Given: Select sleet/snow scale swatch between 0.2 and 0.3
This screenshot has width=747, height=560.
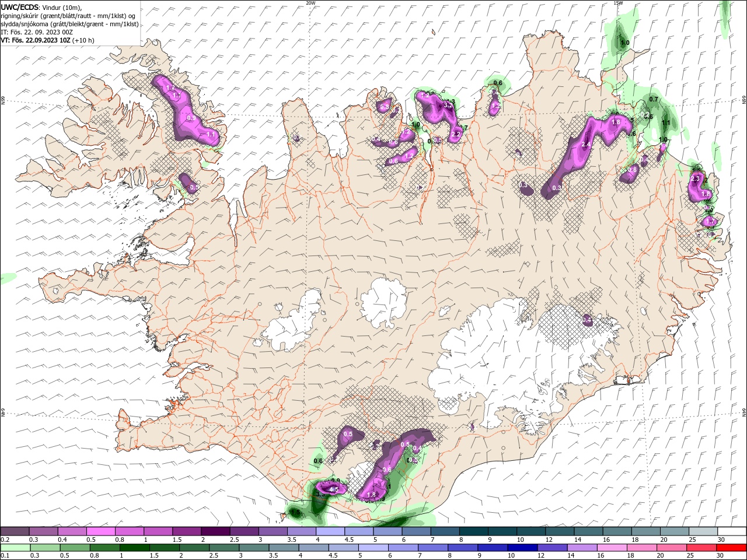Looking at the screenshot, I should pyautogui.click(x=15, y=531).
